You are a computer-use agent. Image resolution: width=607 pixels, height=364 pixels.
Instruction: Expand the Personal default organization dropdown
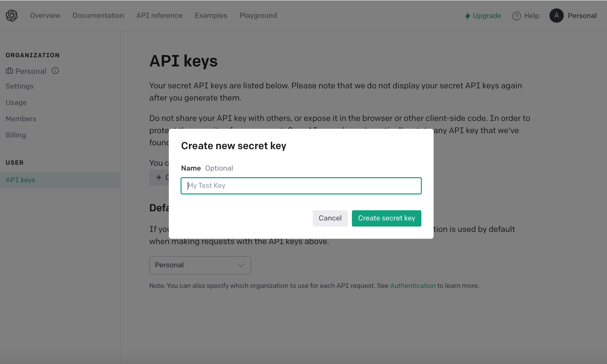pos(200,265)
